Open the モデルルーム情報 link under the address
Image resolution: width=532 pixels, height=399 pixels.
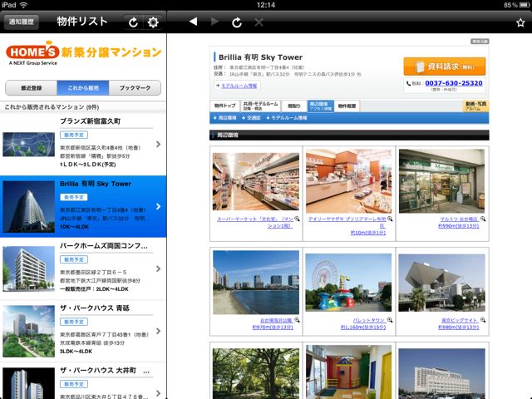tap(239, 86)
